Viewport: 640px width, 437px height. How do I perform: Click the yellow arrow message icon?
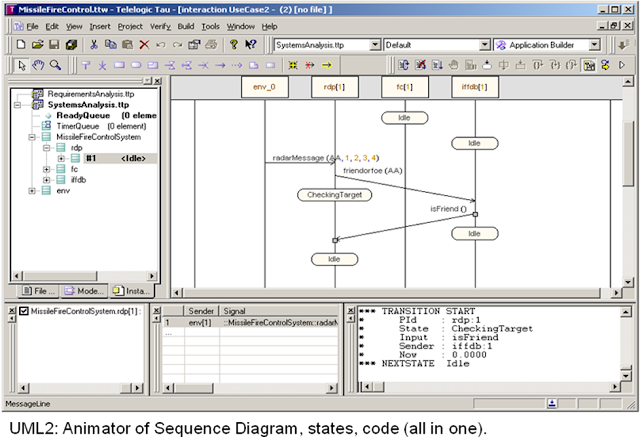pos(327,65)
